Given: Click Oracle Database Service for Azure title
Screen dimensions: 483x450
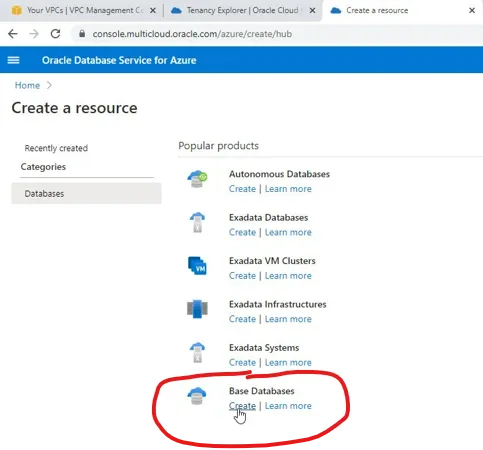Looking at the screenshot, I should [119, 60].
